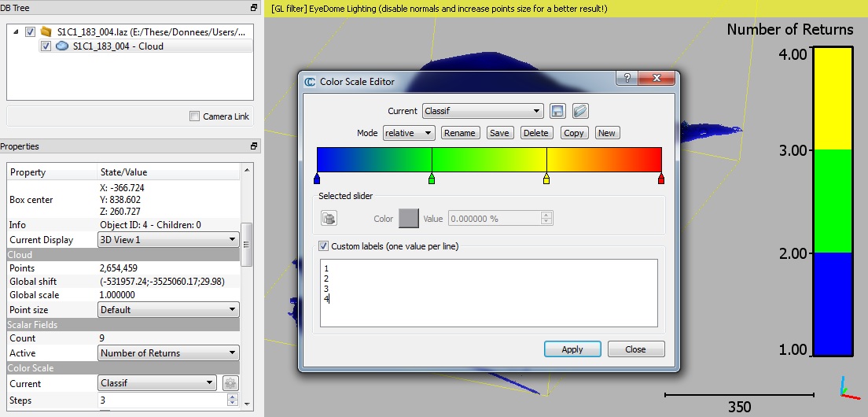
Task: Click the Properties scrollbar up arrow
Action: coord(247,169)
